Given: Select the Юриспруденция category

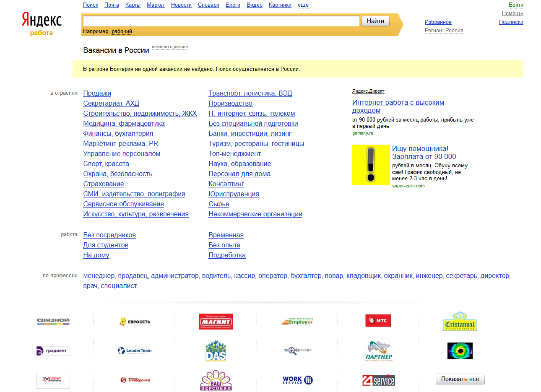Looking at the screenshot, I should (x=234, y=194).
